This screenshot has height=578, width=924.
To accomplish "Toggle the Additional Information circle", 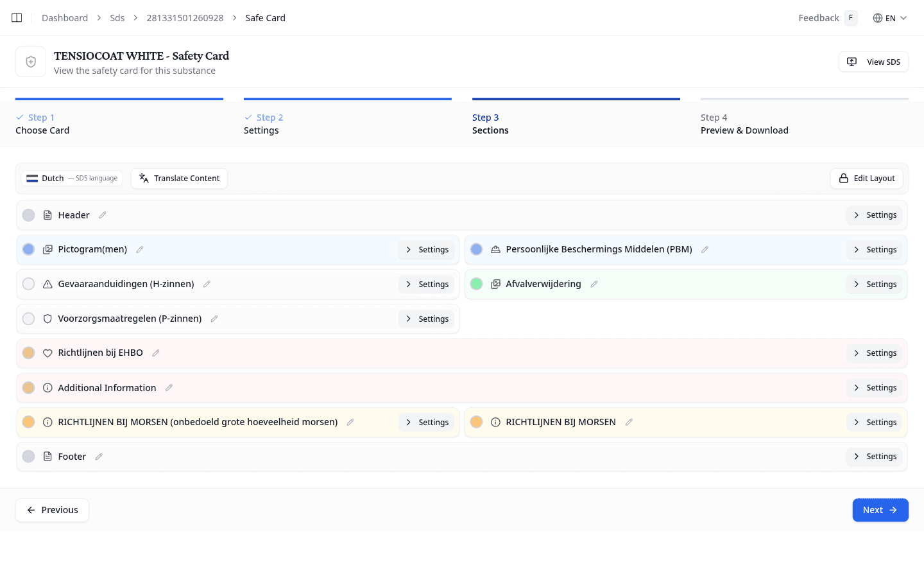I will [x=28, y=387].
